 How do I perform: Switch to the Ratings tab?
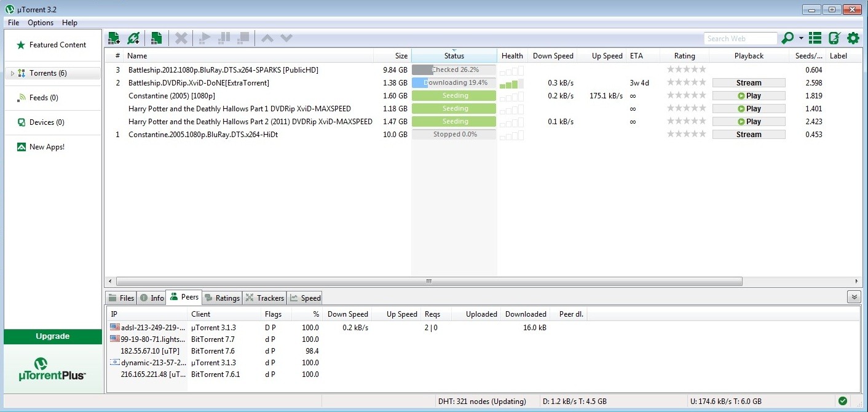click(222, 298)
